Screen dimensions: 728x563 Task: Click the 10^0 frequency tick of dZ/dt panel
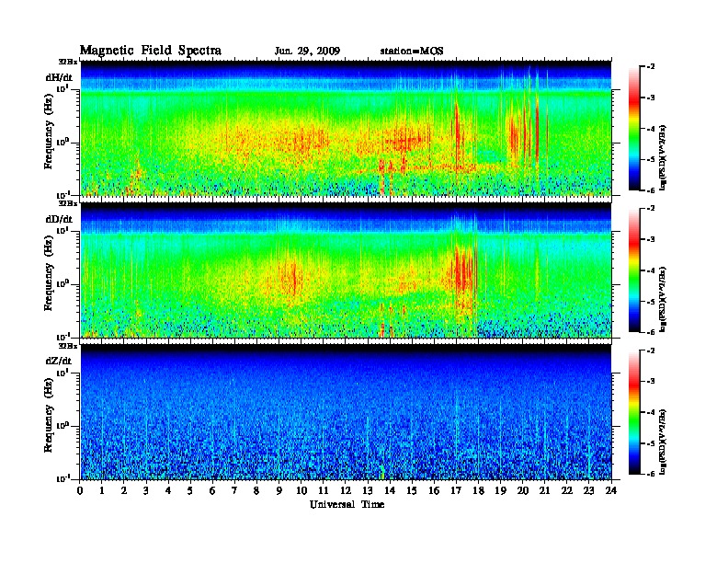click(63, 426)
